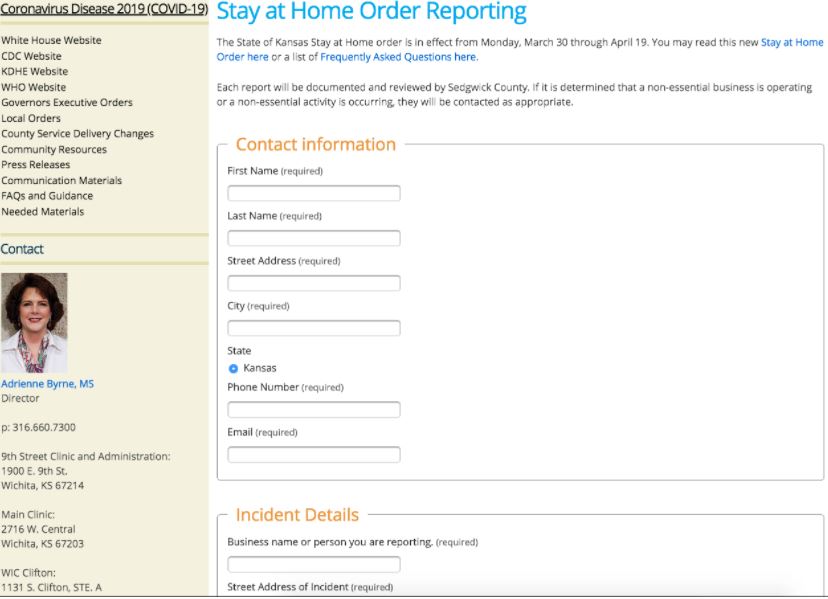The width and height of the screenshot is (828, 599).
Task: Select the Kansas state radio button
Action: [x=233, y=369]
